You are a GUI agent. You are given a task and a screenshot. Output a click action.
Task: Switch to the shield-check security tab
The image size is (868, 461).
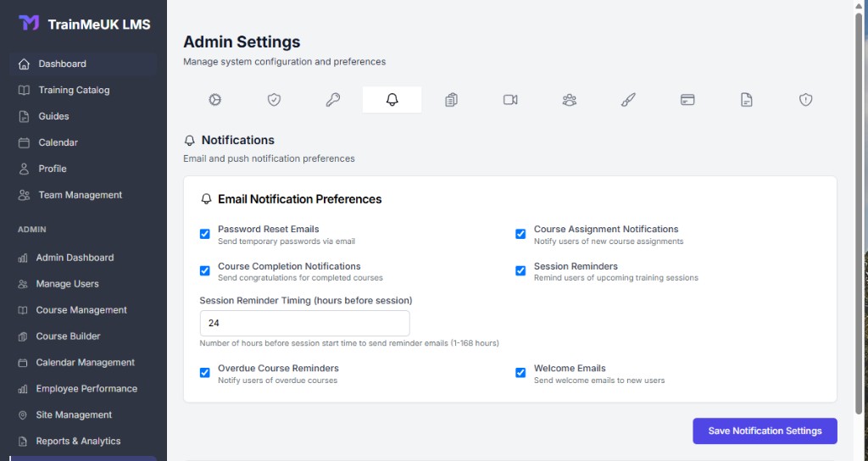click(274, 100)
